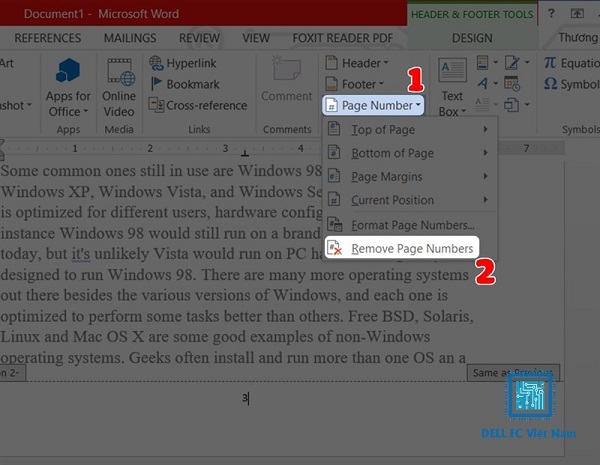Expand the Header dropdown
The image size is (600, 465).
click(360, 63)
